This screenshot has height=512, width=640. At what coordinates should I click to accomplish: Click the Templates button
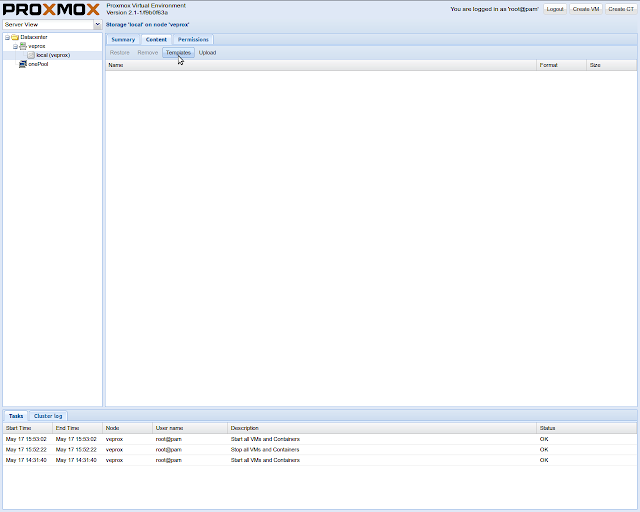178,53
